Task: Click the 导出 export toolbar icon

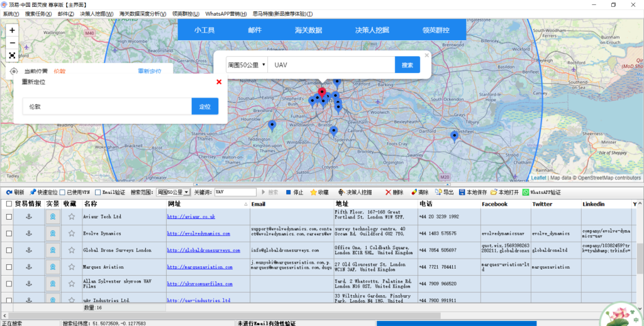Action: (x=445, y=192)
